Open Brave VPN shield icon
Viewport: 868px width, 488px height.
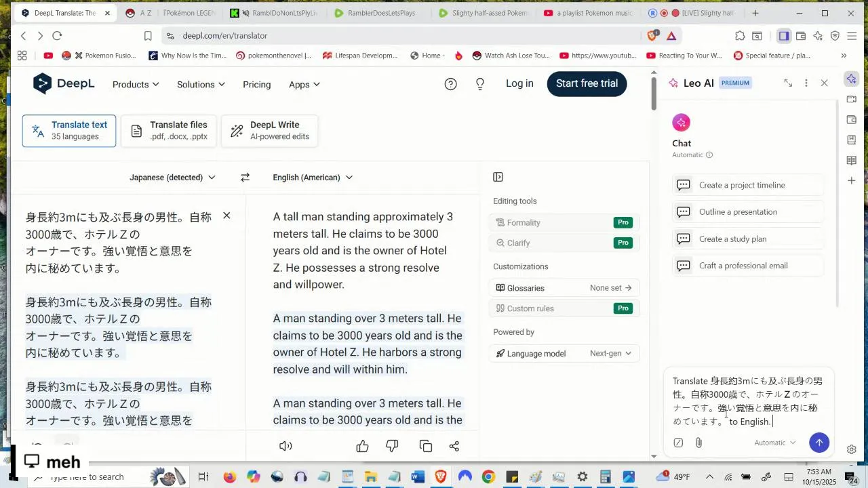[835, 36]
